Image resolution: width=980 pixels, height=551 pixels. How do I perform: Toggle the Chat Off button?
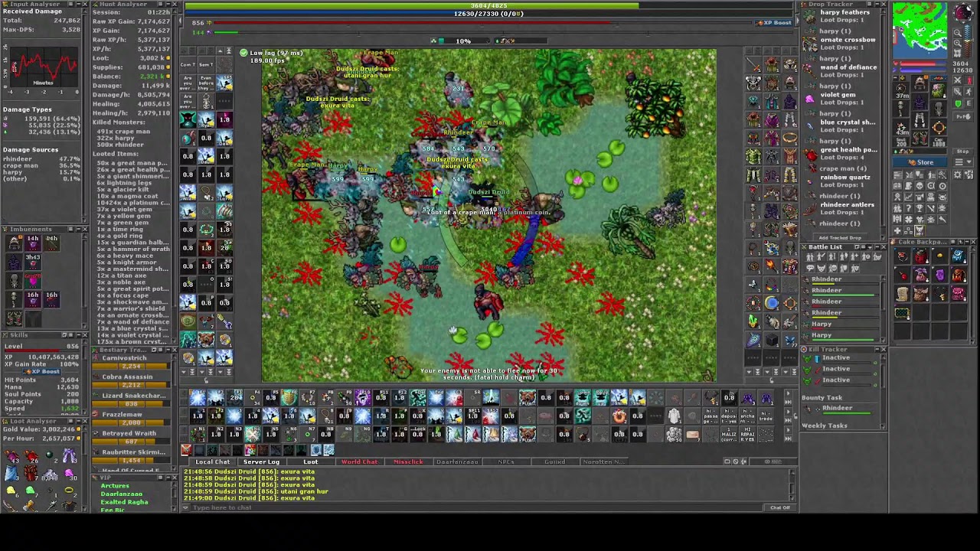pyautogui.click(x=779, y=507)
